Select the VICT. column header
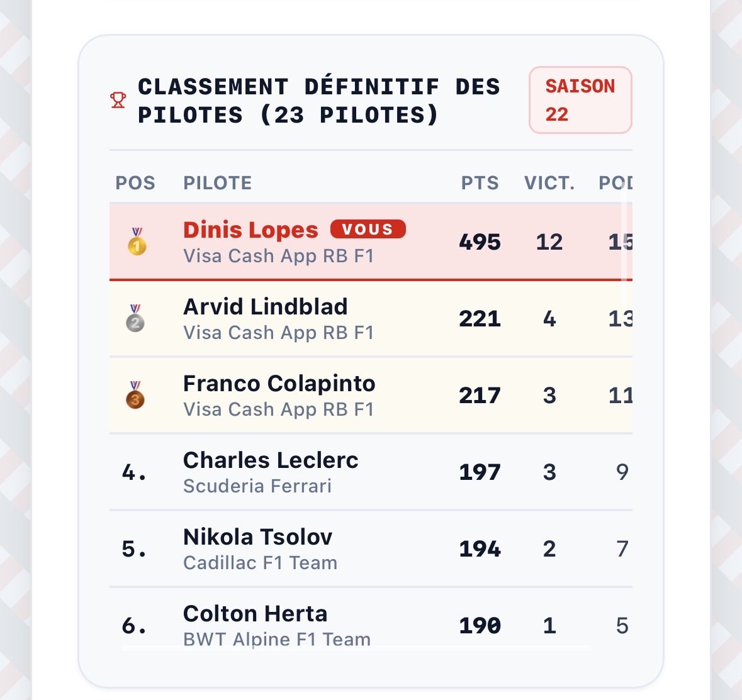 click(549, 183)
